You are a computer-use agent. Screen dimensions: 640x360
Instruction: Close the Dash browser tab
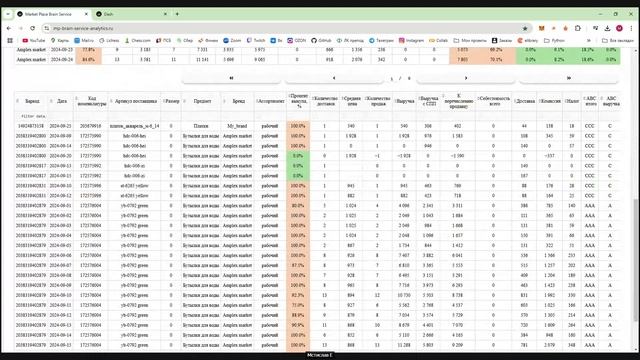165,14
